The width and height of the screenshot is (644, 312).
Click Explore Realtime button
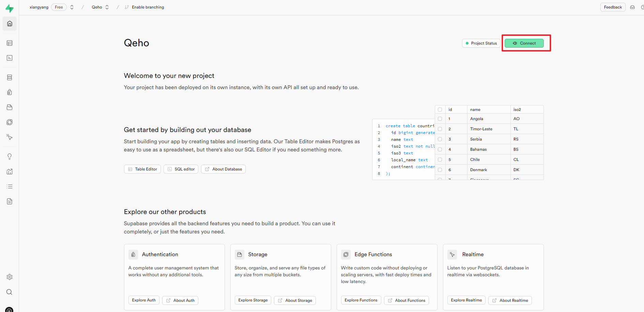[466, 300]
